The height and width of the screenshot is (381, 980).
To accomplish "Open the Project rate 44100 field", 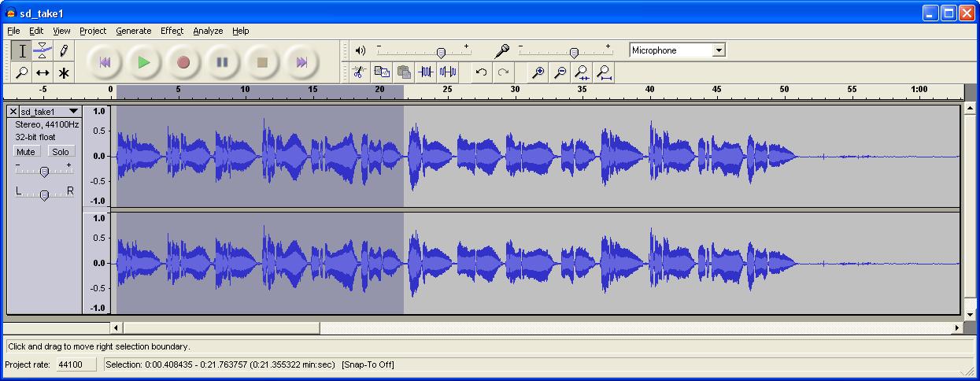I will pos(76,364).
